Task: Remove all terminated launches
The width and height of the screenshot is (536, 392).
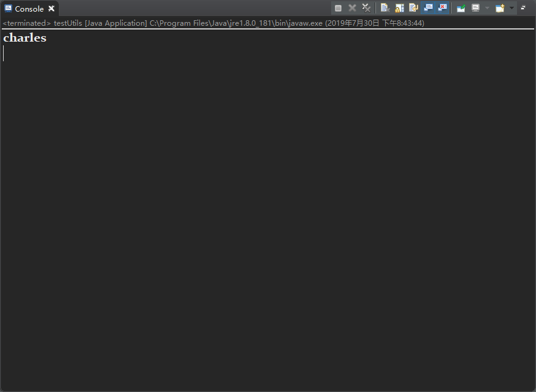Action: coord(367,8)
